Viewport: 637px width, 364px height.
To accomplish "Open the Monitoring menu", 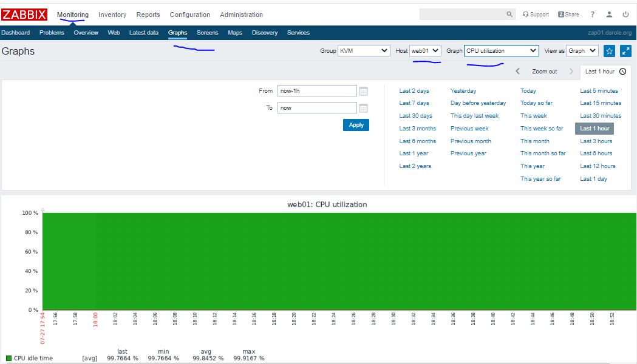I will tap(73, 15).
